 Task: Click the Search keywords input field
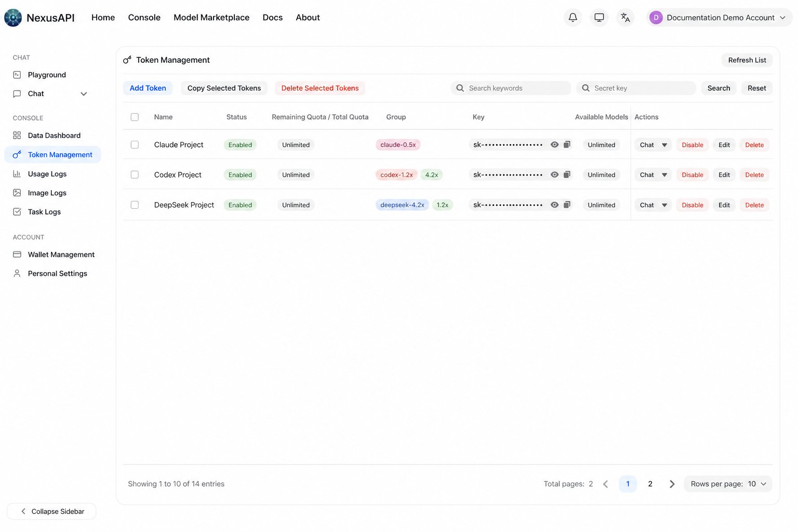pyautogui.click(x=511, y=88)
